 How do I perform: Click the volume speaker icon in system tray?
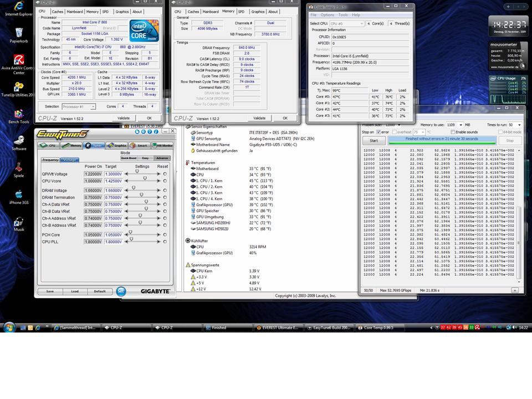(x=514, y=328)
